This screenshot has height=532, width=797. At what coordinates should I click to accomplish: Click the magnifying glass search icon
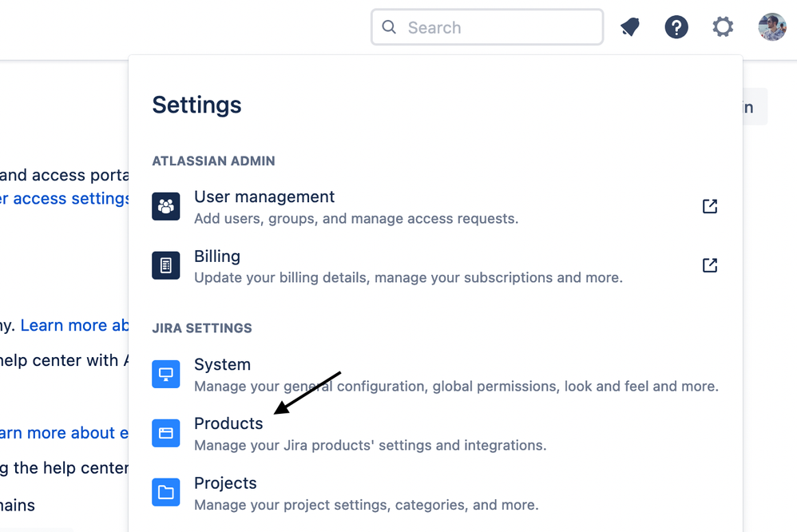tap(389, 27)
